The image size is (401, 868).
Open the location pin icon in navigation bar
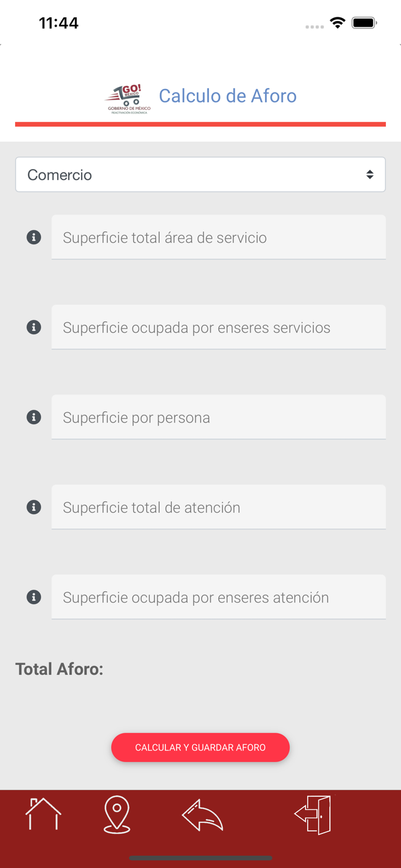(117, 814)
